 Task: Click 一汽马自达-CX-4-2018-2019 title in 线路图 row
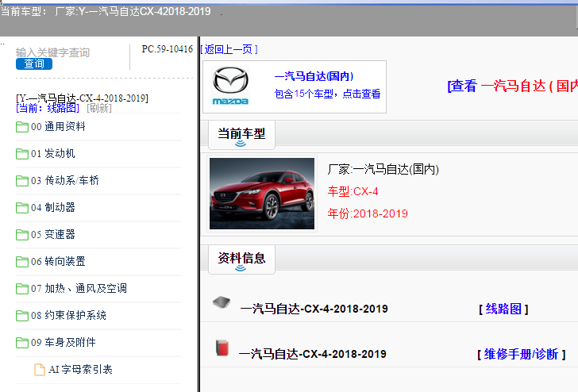click(x=314, y=309)
